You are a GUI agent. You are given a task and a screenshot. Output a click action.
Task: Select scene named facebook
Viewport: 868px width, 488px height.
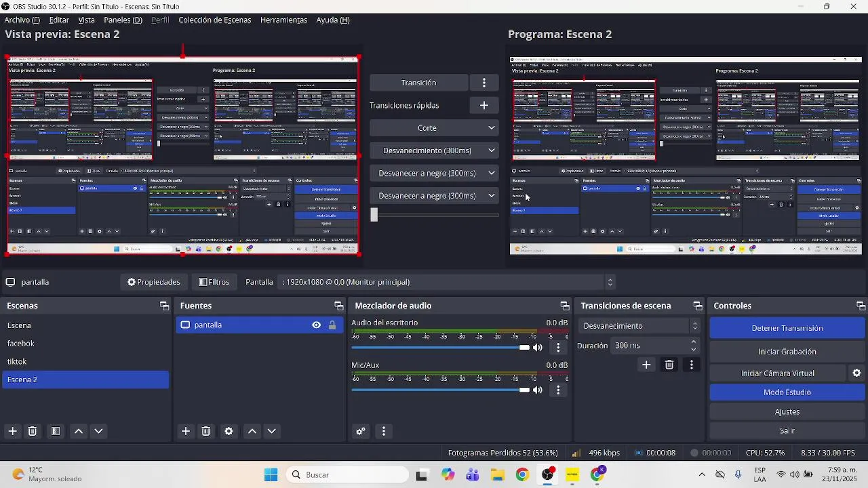[x=85, y=344]
